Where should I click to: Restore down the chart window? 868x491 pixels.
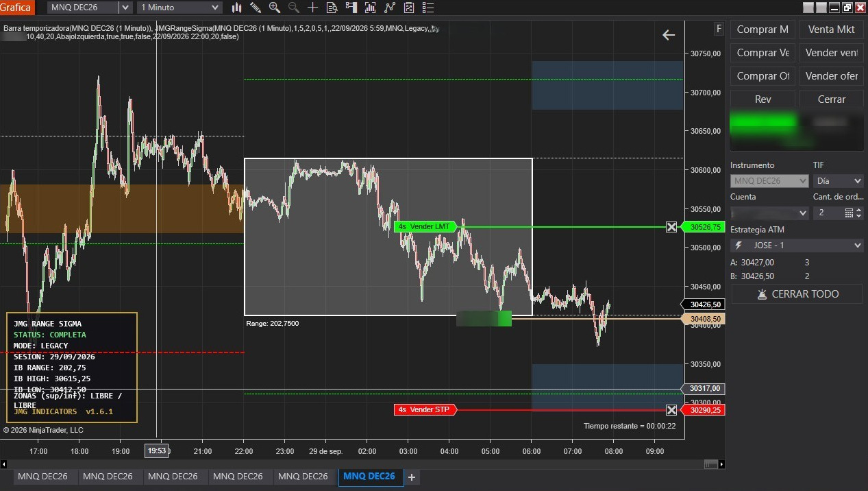click(x=847, y=8)
